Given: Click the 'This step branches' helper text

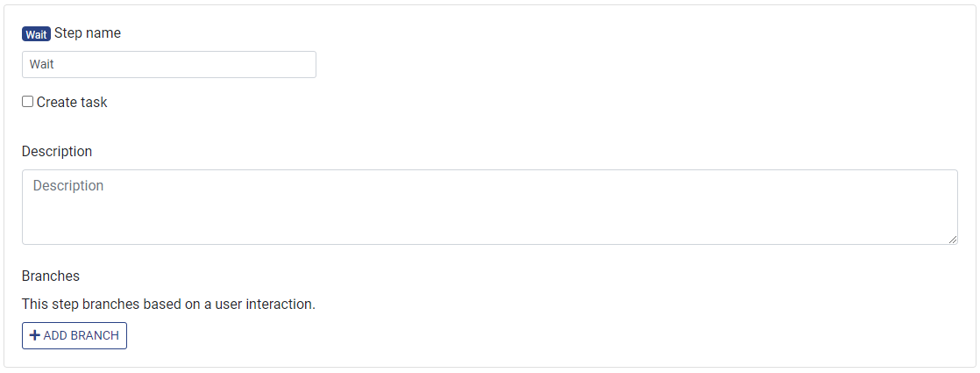Looking at the screenshot, I should [168, 305].
